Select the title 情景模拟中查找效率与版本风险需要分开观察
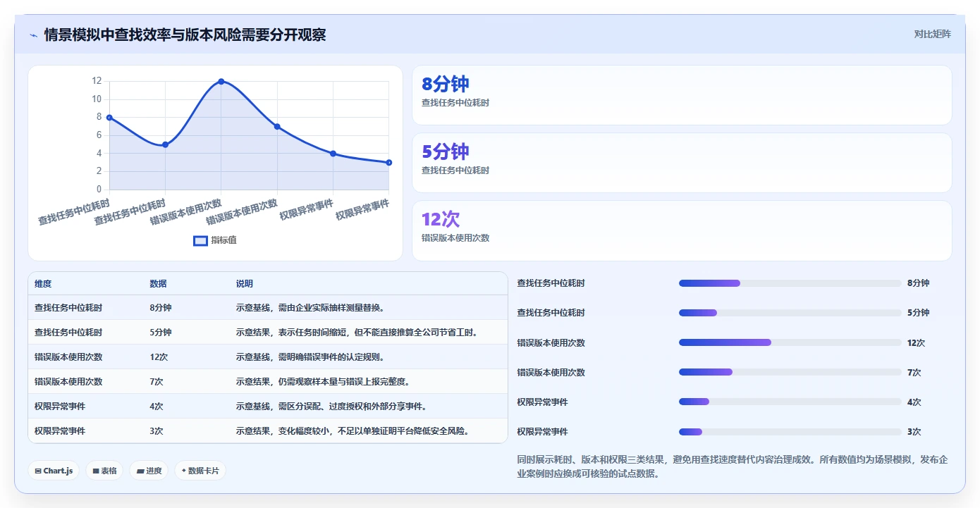 (185, 35)
